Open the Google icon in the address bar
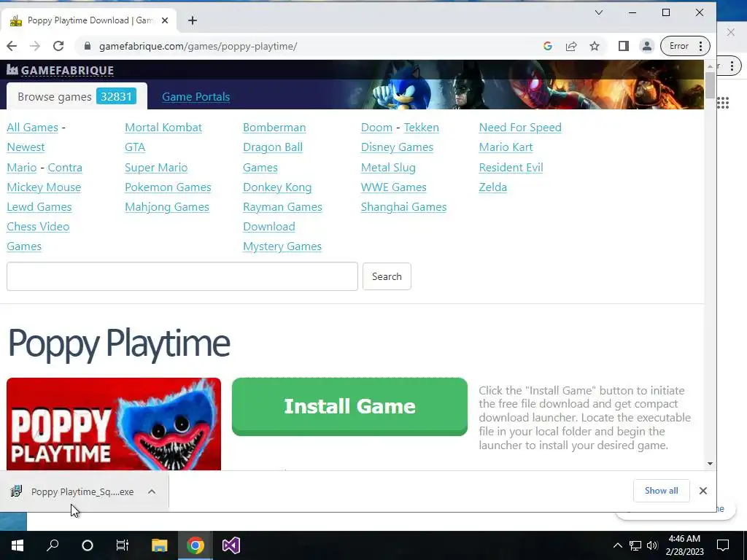Screen dimensions: 747x560 548,46
